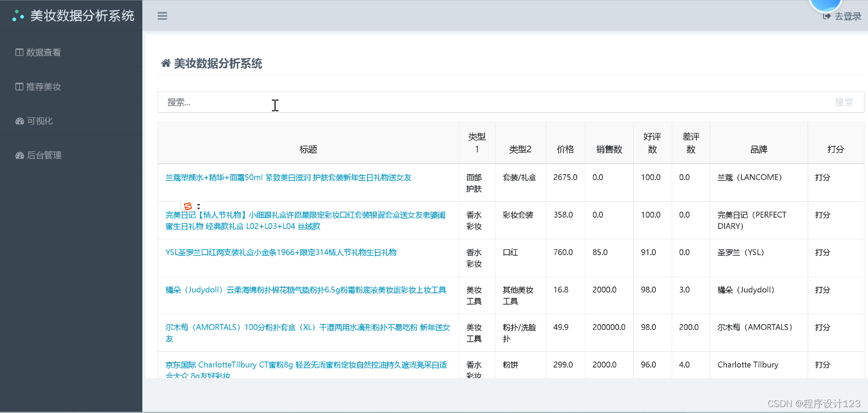The image size is (868, 413).
Task: Click the 差评数 column header
Action: coord(691,143)
